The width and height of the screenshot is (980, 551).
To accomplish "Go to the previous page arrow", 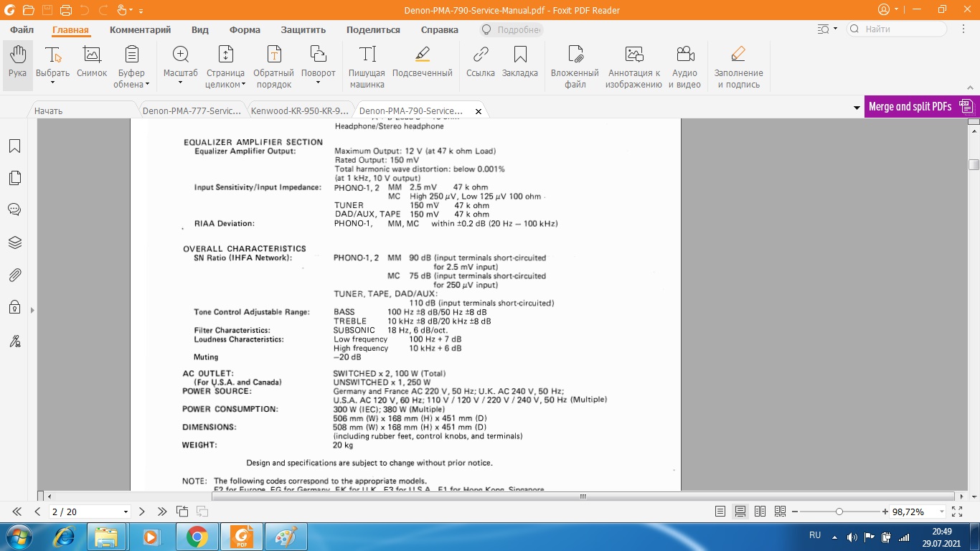I will (x=37, y=512).
